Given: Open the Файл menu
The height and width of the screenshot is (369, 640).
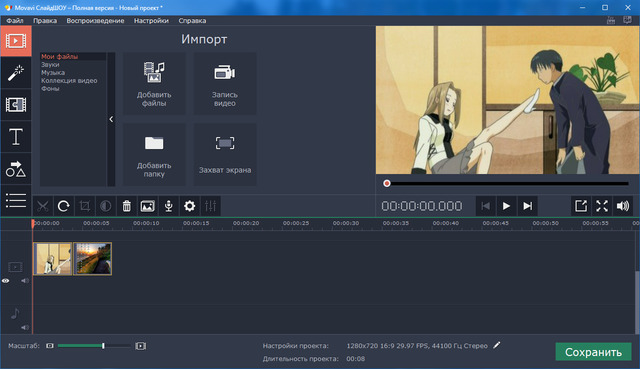Looking at the screenshot, I should [x=15, y=20].
